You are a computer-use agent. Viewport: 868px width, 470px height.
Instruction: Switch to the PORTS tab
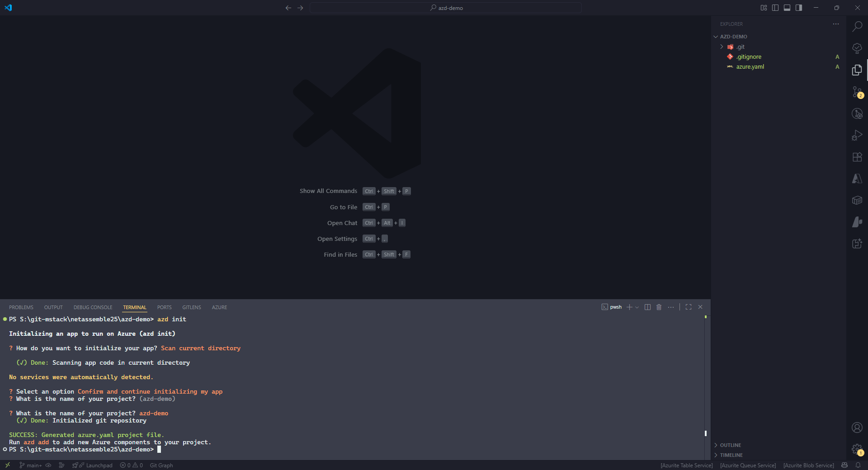click(164, 307)
